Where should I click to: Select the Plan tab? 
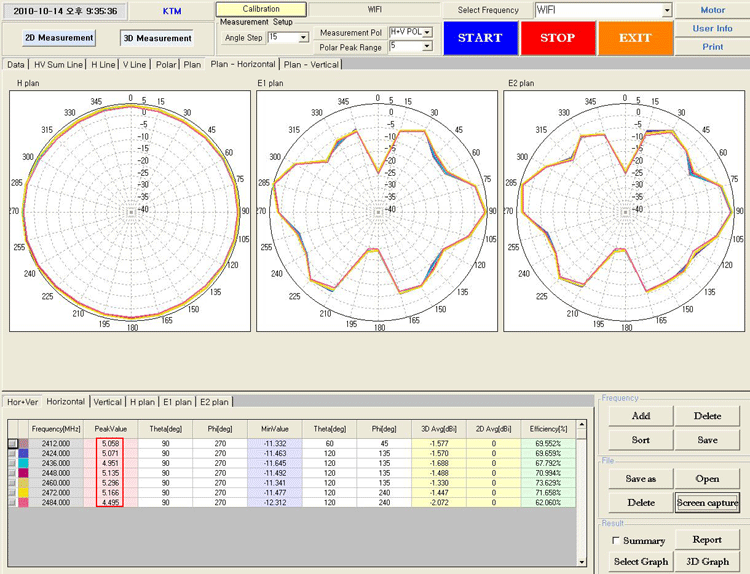coord(192,65)
